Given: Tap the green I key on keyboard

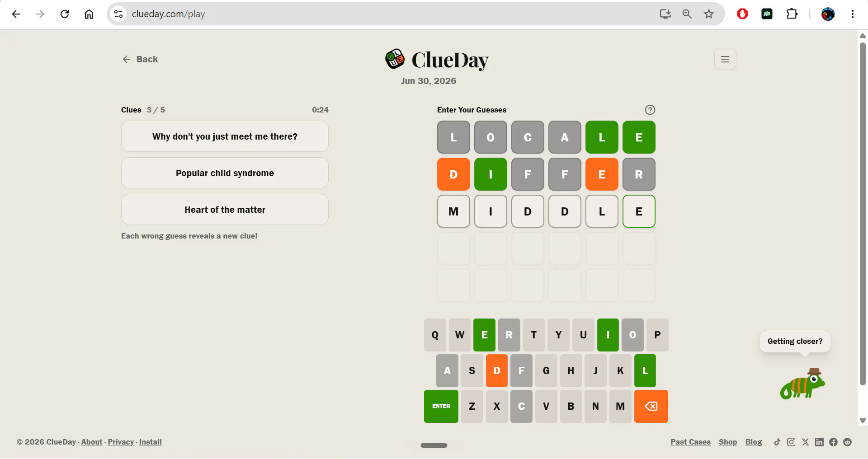Looking at the screenshot, I should 608,335.
